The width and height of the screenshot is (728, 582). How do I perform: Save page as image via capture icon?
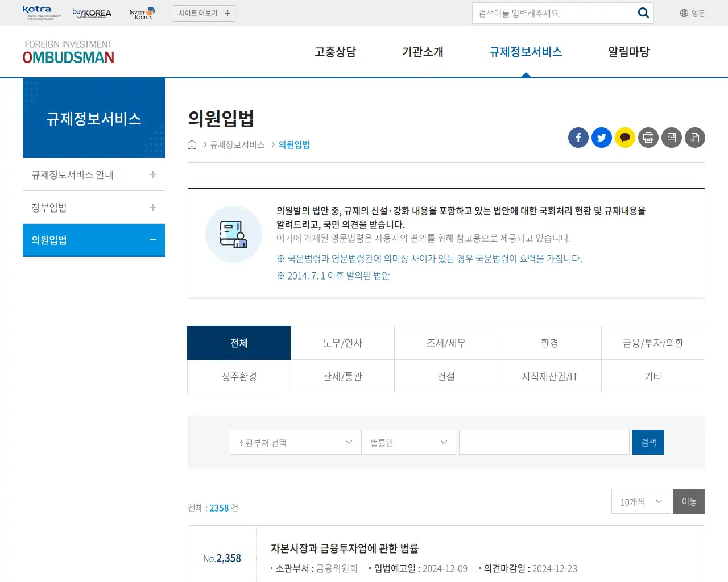coord(671,138)
